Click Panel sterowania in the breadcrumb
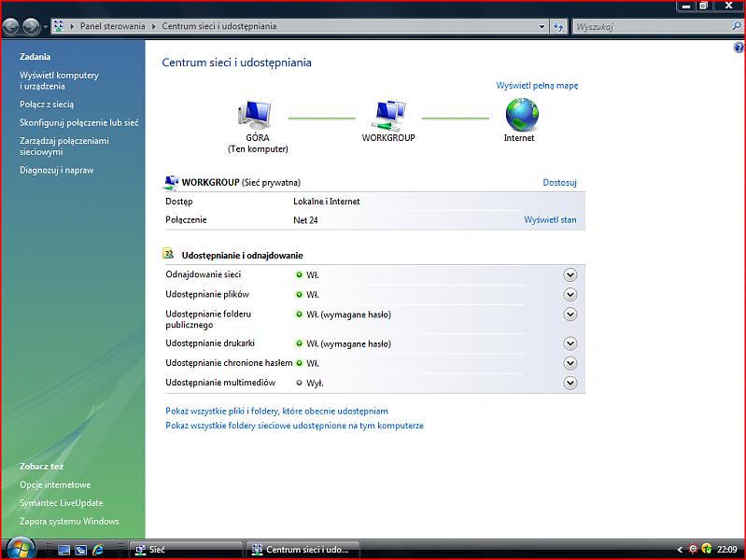The width and height of the screenshot is (746, 560). (112, 26)
